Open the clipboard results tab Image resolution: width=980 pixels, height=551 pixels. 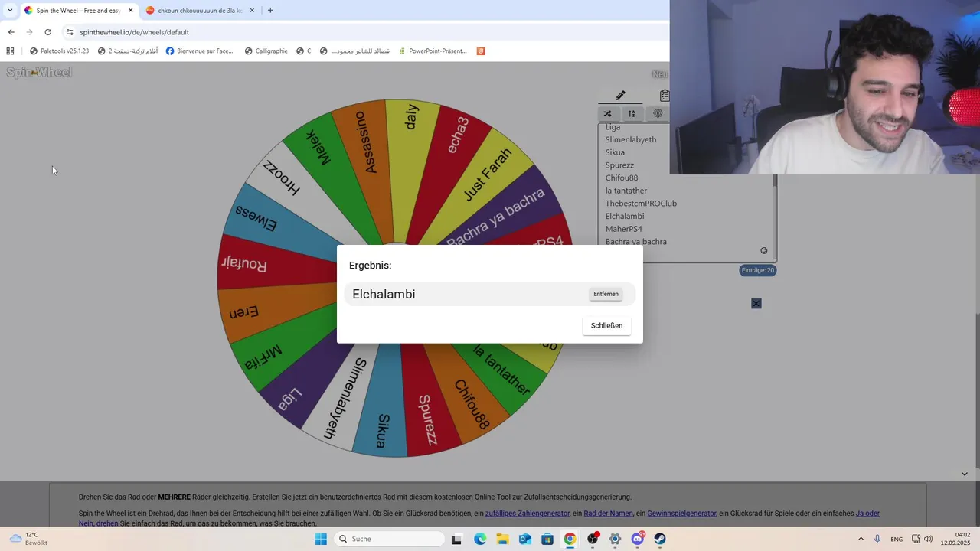click(664, 96)
